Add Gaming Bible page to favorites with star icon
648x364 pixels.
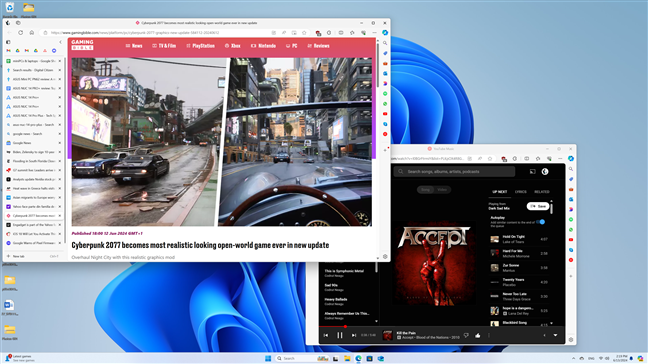pyautogui.click(x=304, y=33)
